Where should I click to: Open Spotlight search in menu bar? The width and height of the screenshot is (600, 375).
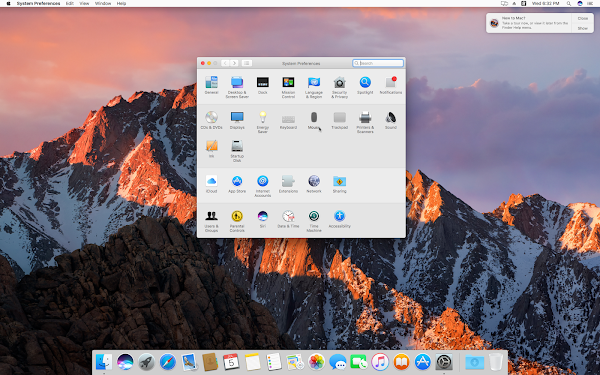[x=569, y=3]
